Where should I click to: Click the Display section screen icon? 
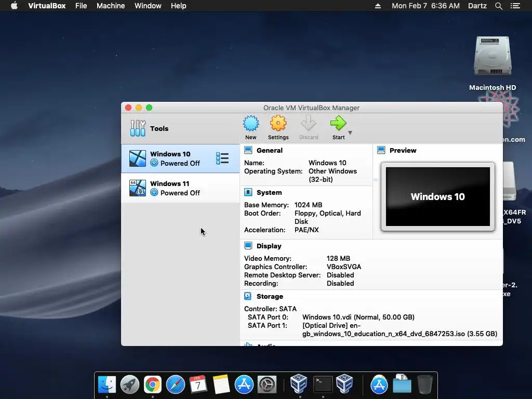pyautogui.click(x=248, y=246)
